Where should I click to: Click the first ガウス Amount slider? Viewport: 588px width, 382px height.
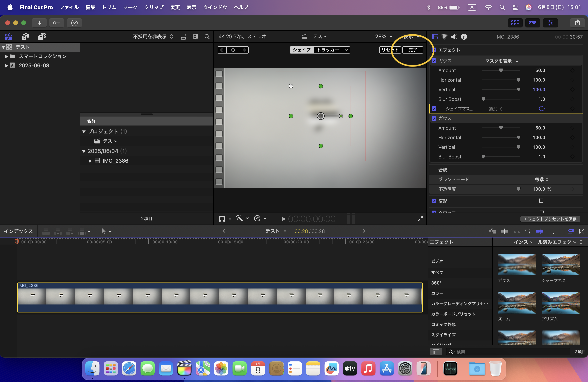[x=501, y=71]
